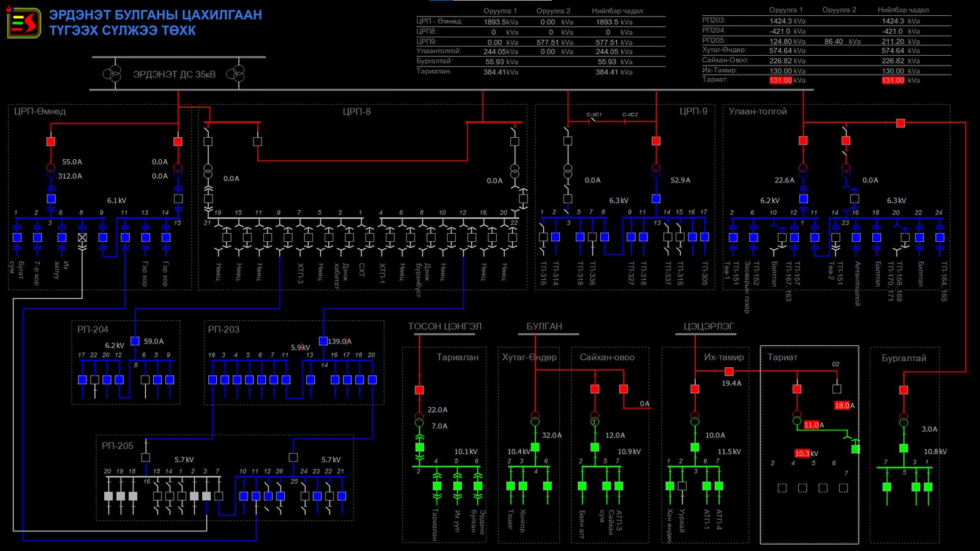Toggle Тариалан red incoming breaker above 22.0A
Screen dimensions: 980x551
420,390
